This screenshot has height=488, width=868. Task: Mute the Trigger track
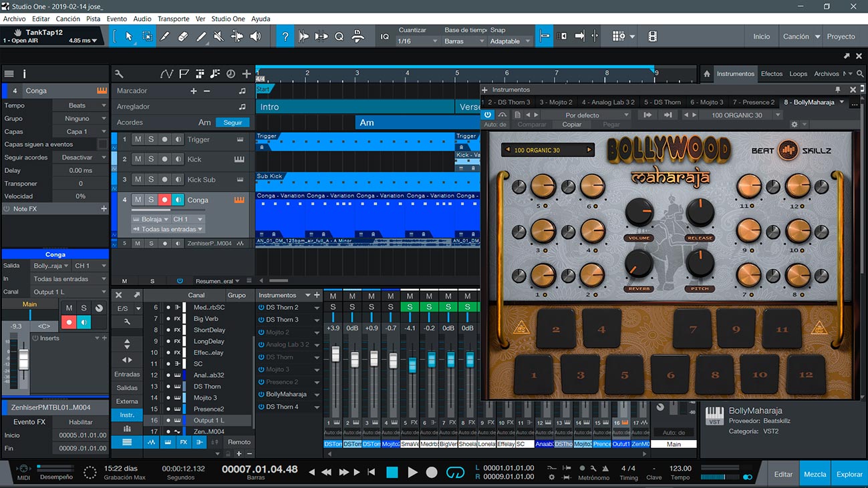138,140
